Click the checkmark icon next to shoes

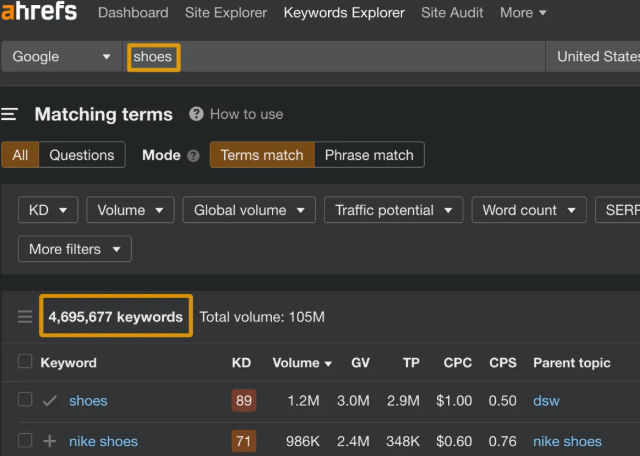49,401
